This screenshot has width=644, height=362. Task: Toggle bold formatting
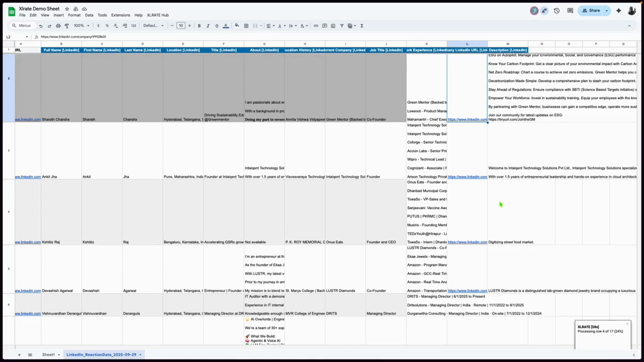(x=199, y=26)
